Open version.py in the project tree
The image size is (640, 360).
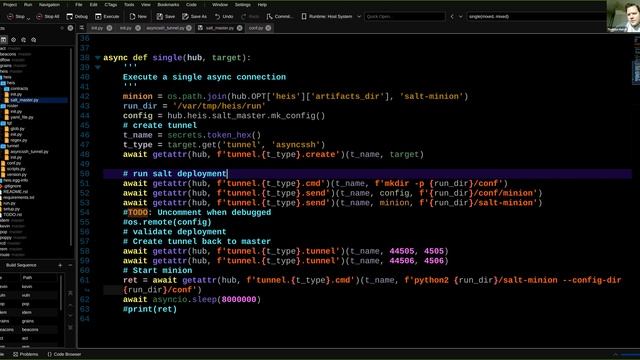pos(13,174)
